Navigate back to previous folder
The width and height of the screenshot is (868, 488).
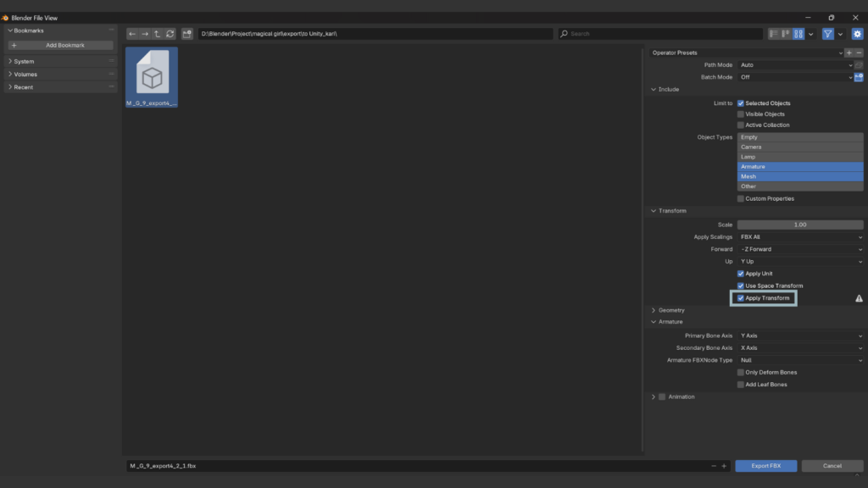point(132,34)
